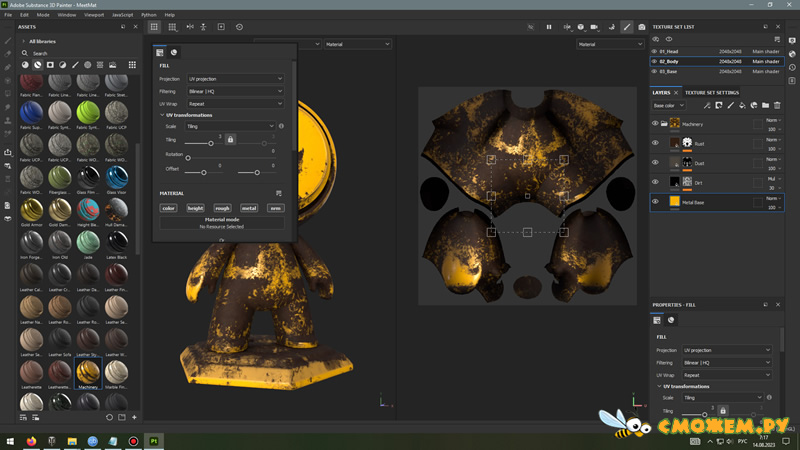Filter assets by smart masks icon
800x450 pixels.
(50, 65)
